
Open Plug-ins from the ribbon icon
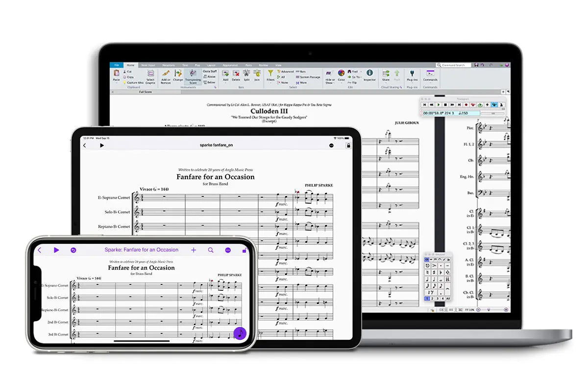[x=412, y=75]
